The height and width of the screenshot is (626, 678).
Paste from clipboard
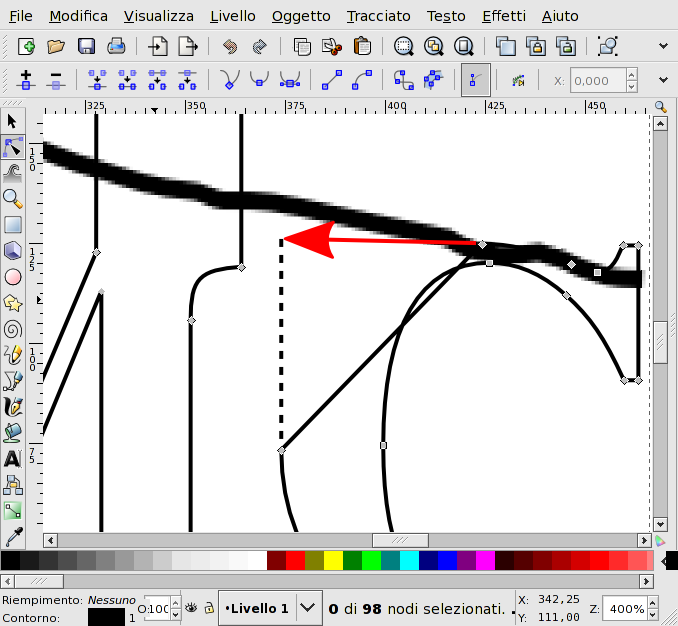coord(361,46)
